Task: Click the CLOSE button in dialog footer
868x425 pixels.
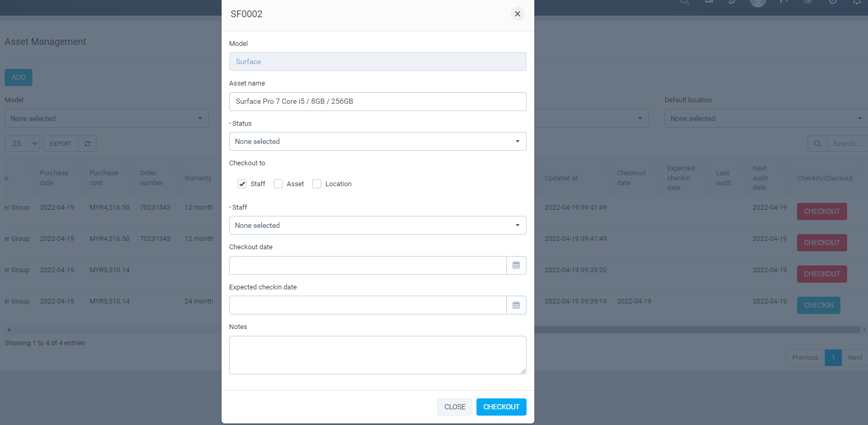Action: click(x=455, y=407)
